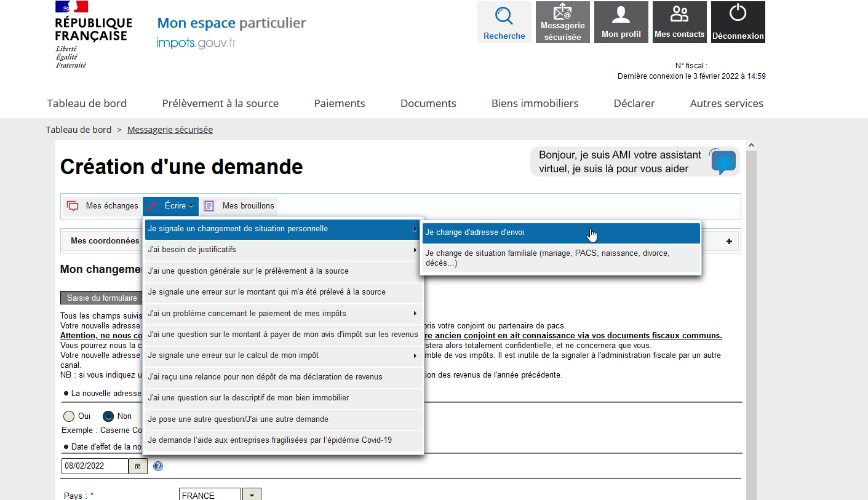Open AMI virtual assistant chat icon
The image size is (868, 500).
tap(723, 162)
